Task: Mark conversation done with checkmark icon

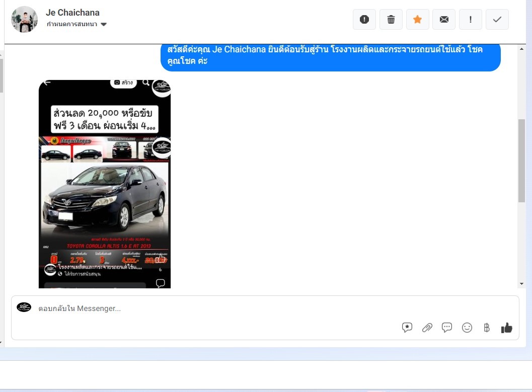Action: (x=497, y=20)
